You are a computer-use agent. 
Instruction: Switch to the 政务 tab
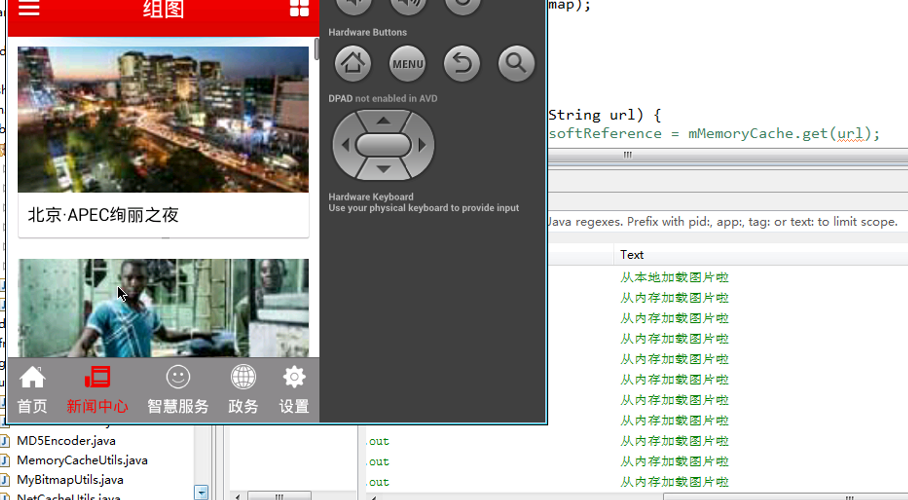point(243,390)
